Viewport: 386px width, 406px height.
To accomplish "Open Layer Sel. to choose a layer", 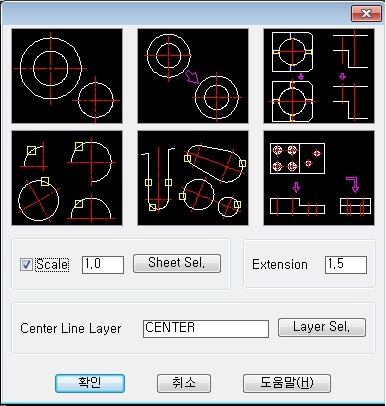I will tap(322, 327).
